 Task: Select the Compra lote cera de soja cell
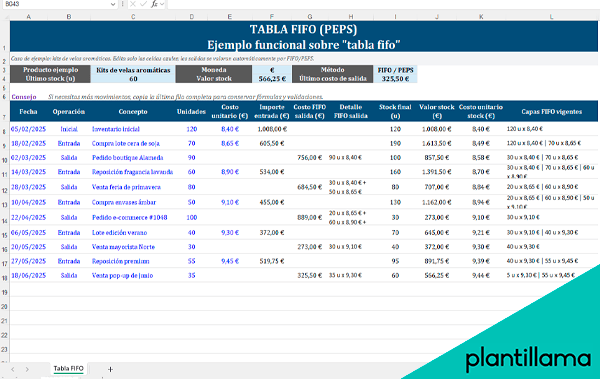pyautogui.click(x=133, y=144)
